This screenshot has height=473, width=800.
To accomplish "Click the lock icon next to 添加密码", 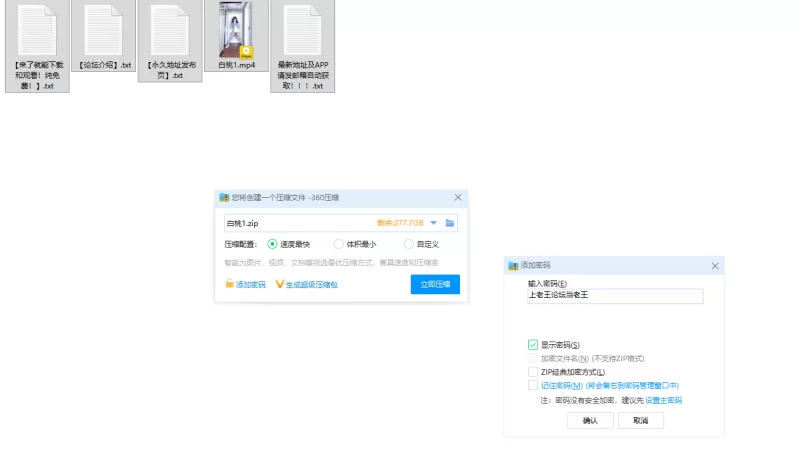I will point(229,285).
